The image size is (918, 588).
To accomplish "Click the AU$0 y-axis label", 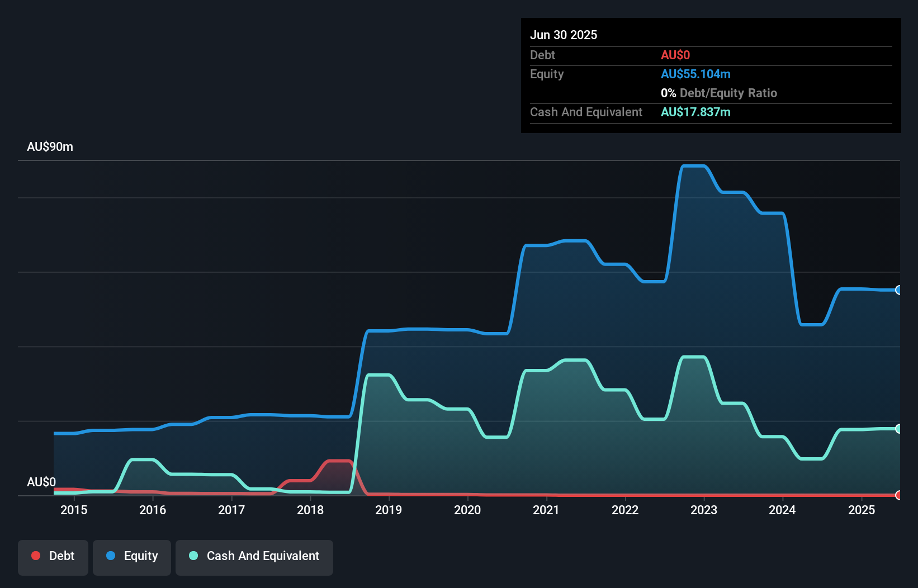I will 41,482.
